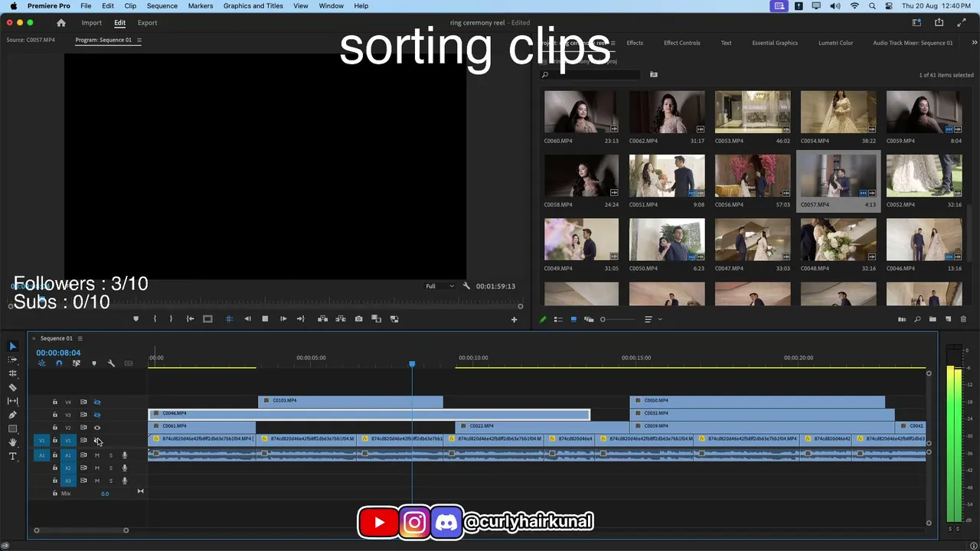Screen dimensions: 980x551
Task: Click Go to In point button
Action: click(190, 319)
